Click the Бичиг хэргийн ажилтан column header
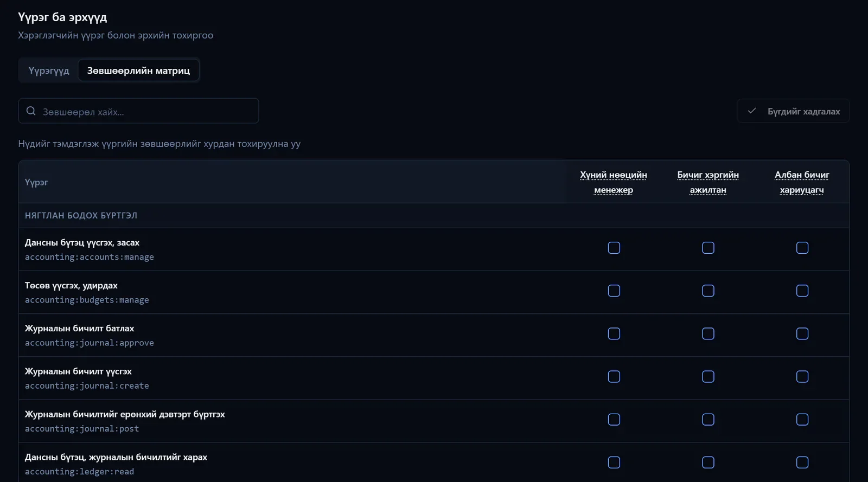This screenshot has height=482, width=868. (708, 182)
